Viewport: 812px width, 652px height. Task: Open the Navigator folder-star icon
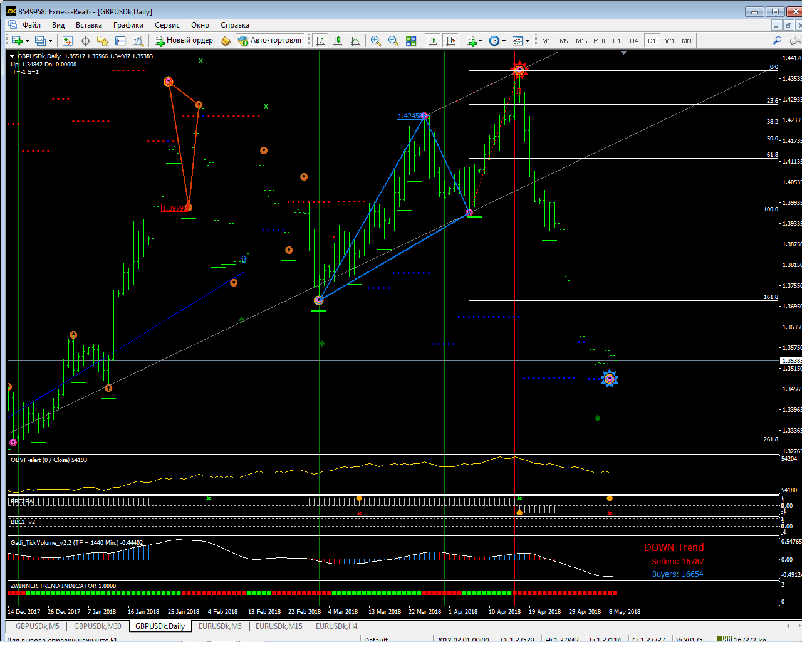[x=103, y=41]
